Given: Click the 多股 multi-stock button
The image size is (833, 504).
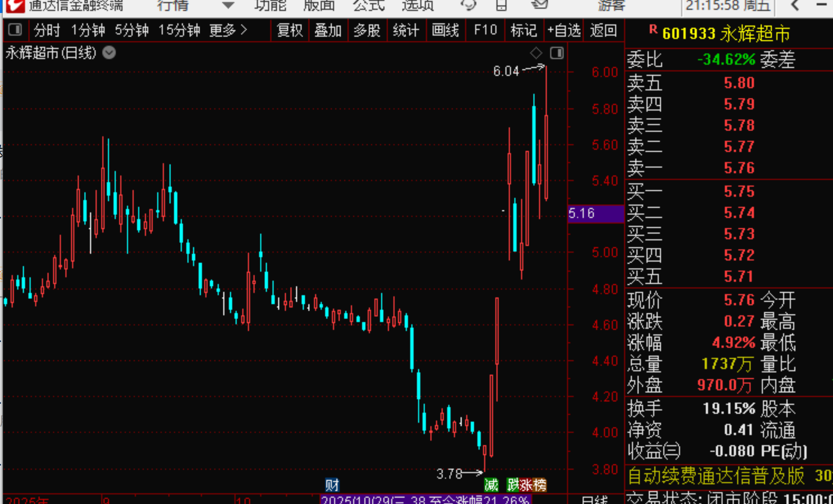Looking at the screenshot, I should click(367, 30).
